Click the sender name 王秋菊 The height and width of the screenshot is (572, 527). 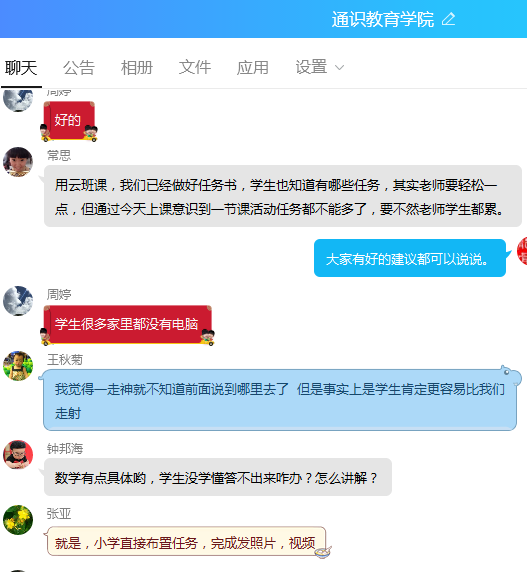click(65, 360)
